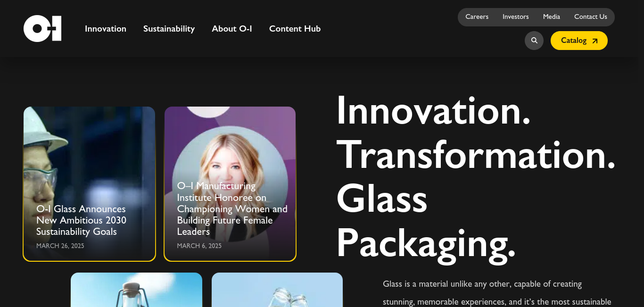
Task: Open the Sustainability menu
Action: [x=169, y=29]
